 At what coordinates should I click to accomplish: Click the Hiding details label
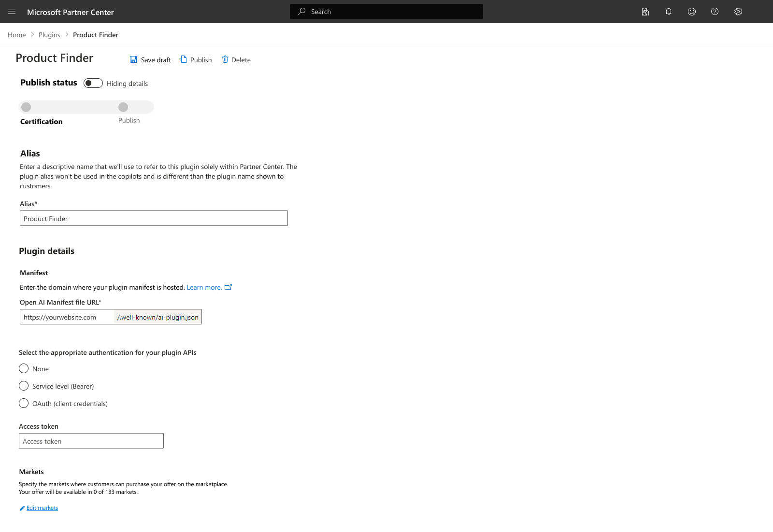pyautogui.click(x=128, y=84)
